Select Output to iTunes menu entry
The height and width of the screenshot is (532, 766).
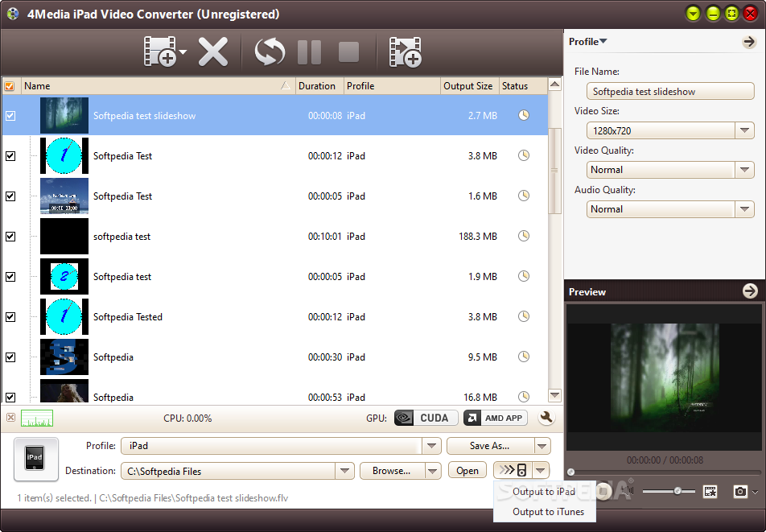click(548, 512)
